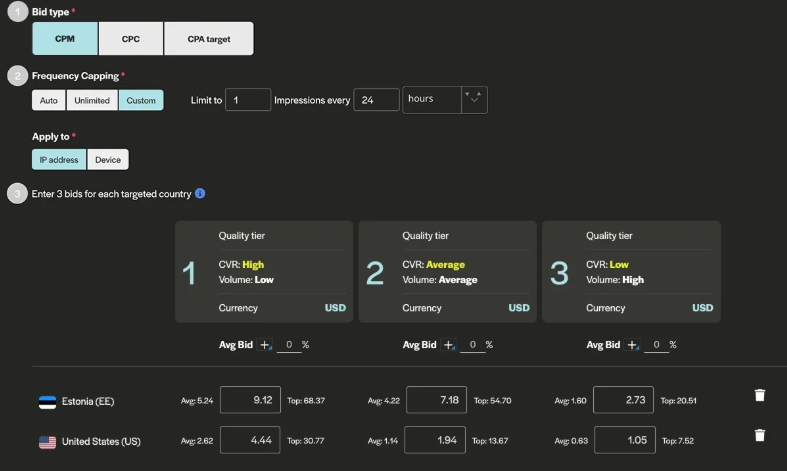Select CPC bid type
Viewport: 787px width, 471px height.
pyautogui.click(x=130, y=38)
